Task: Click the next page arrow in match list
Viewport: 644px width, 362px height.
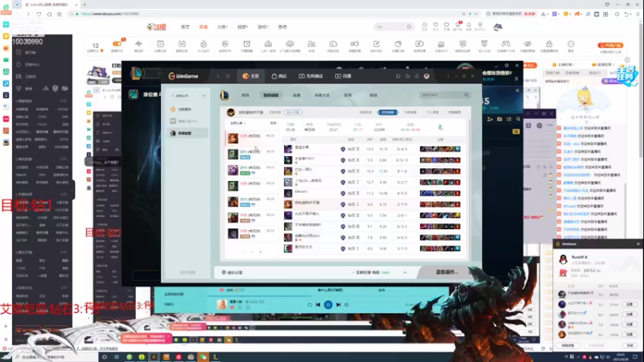Action: point(260,252)
